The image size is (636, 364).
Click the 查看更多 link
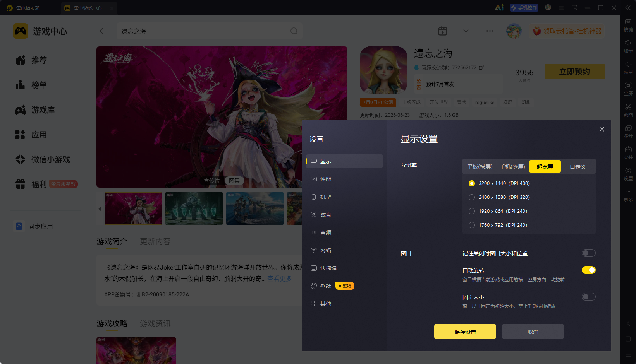coord(280,279)
